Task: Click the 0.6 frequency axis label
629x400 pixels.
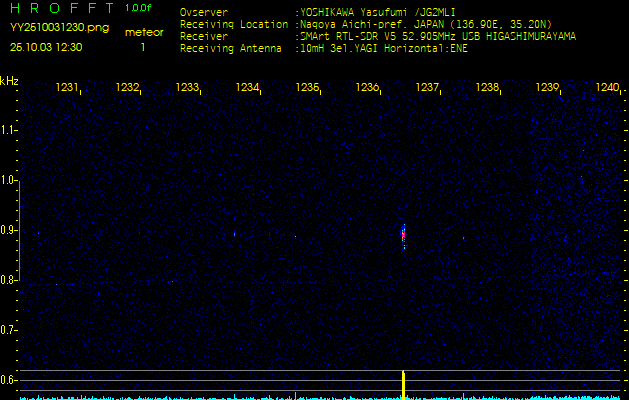Action: (9, 379)
